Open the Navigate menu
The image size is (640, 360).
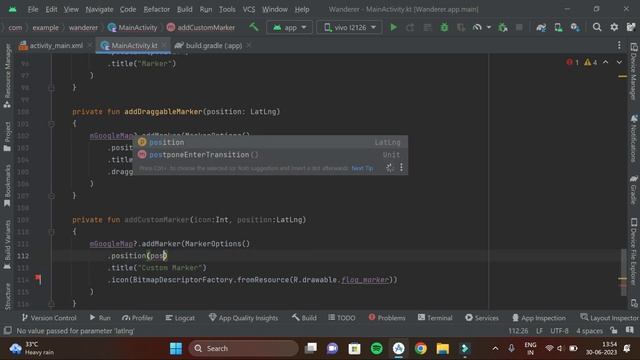coord(99,9)
